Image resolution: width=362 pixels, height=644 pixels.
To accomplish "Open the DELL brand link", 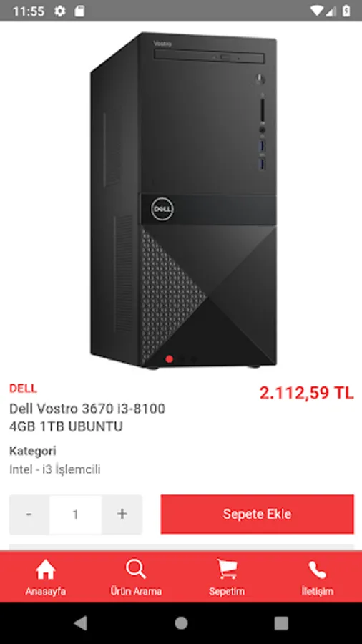I will 23,388.
